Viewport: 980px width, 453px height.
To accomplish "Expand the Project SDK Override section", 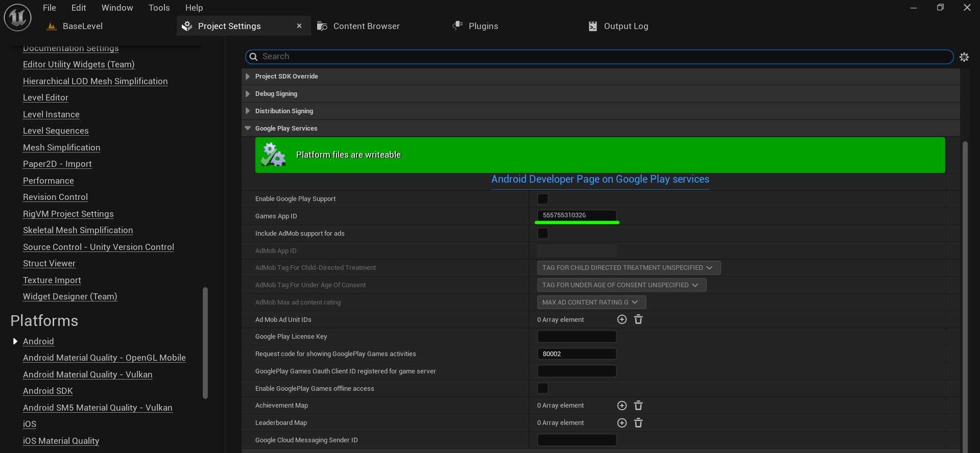I will (248, 77).
